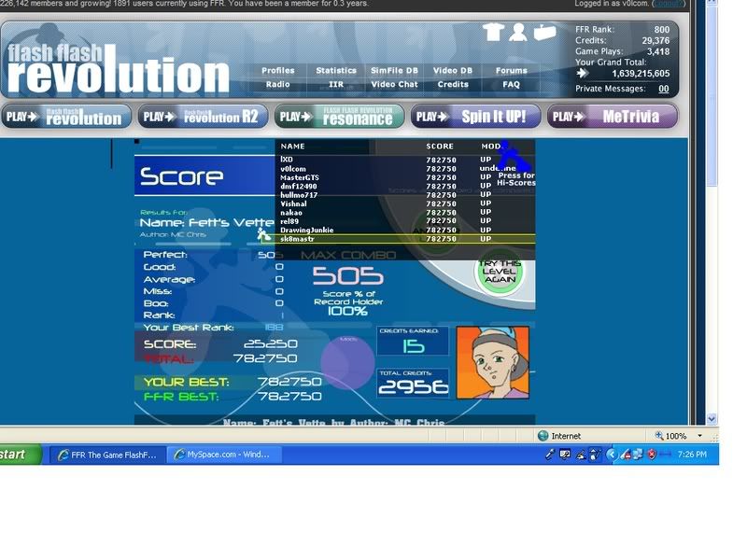Click the Total Credits value 2956
Screen dimensions: 747x560
414,386
